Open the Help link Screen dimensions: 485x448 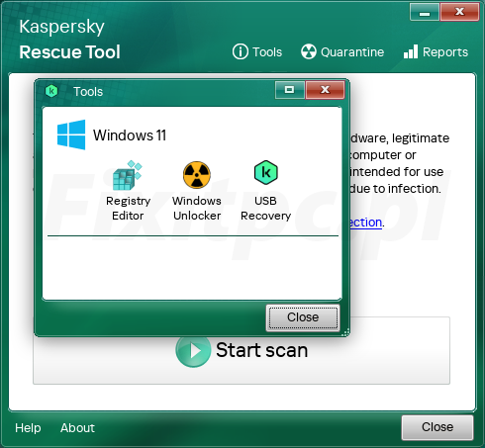[28, 428]
